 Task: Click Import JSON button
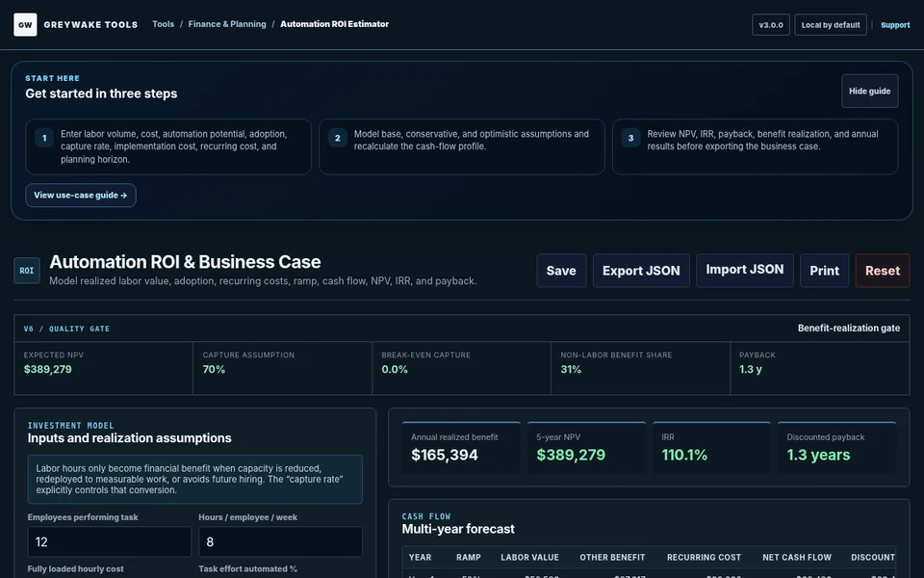click(x=745, y=271)
